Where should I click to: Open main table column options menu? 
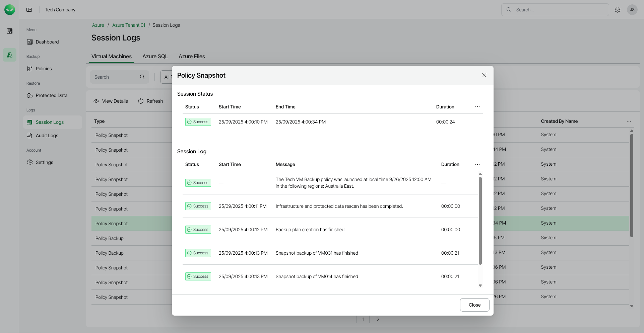pyautogui.click(x=629, y=121)
